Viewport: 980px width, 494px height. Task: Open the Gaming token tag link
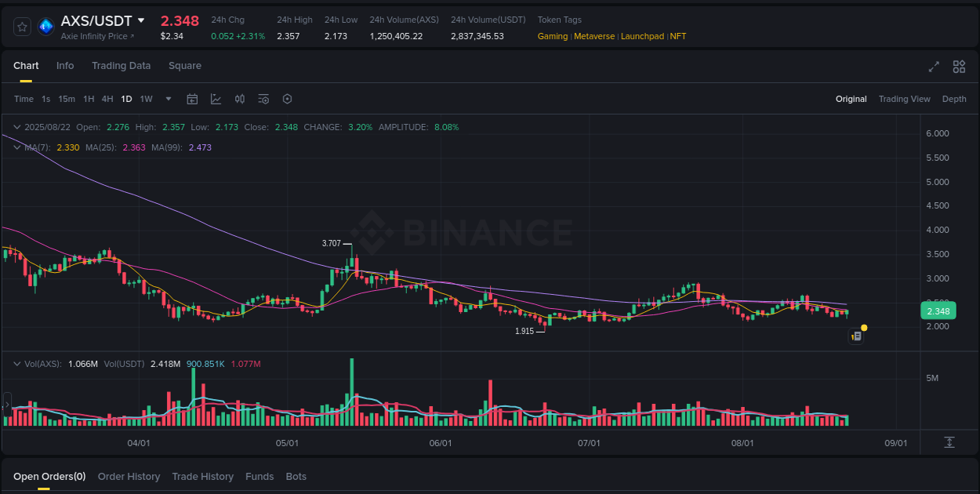552,36
